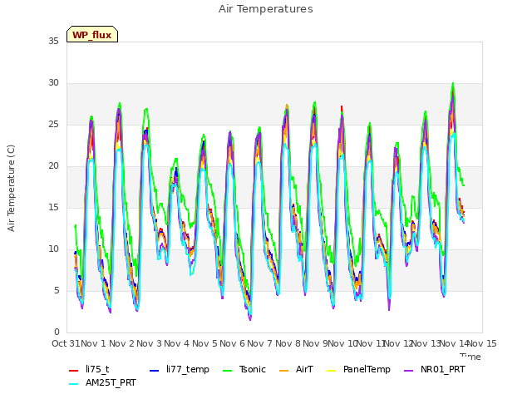Click the 5 y-axis tick label
Image resolution: width=532 pixels, height=399 pixels.
click(x=57, y=291)
